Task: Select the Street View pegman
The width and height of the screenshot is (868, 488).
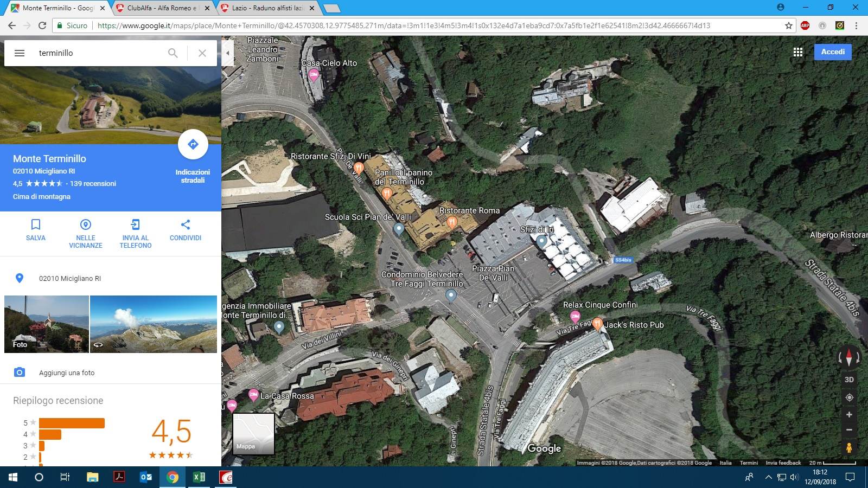Action: [849, 448]
